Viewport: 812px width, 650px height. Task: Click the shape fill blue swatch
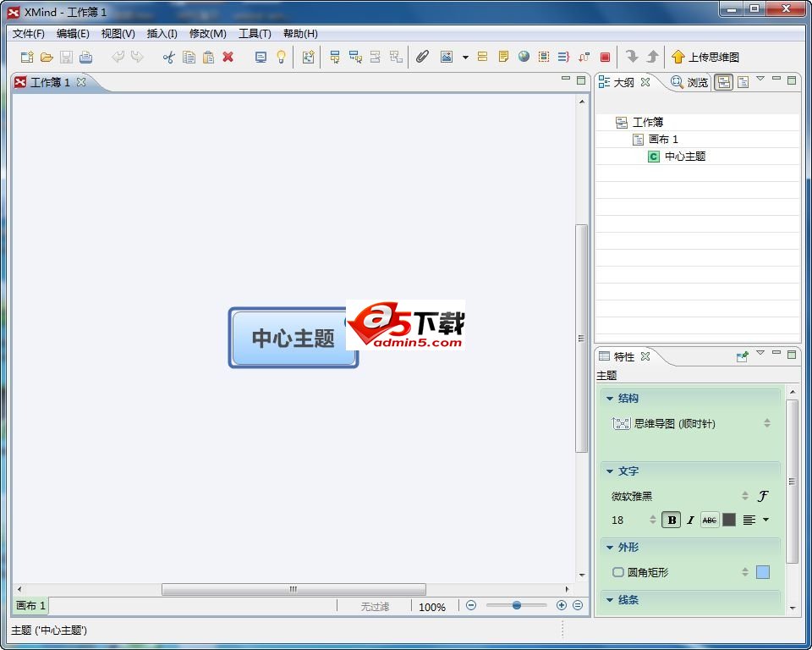[763, 572]
